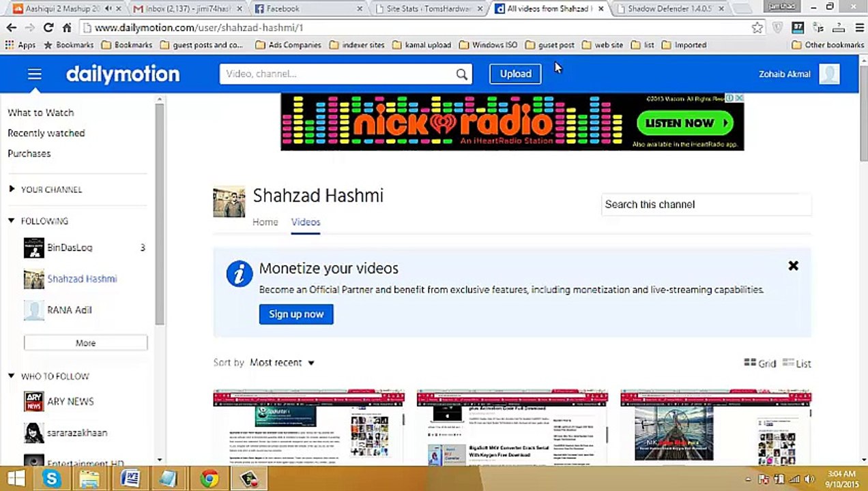The height and width of the screenshot is (491, 868).
Task: Switch to Site Stats browser tab
Action: point(429,9)
